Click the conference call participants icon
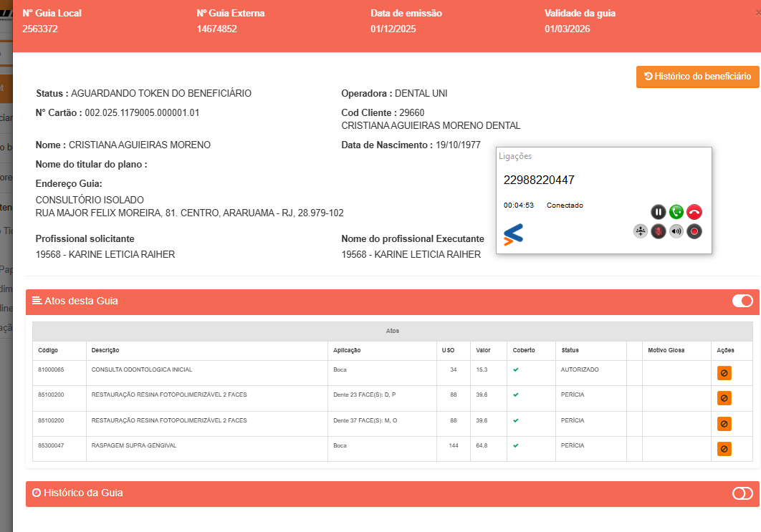 point(641,231)
